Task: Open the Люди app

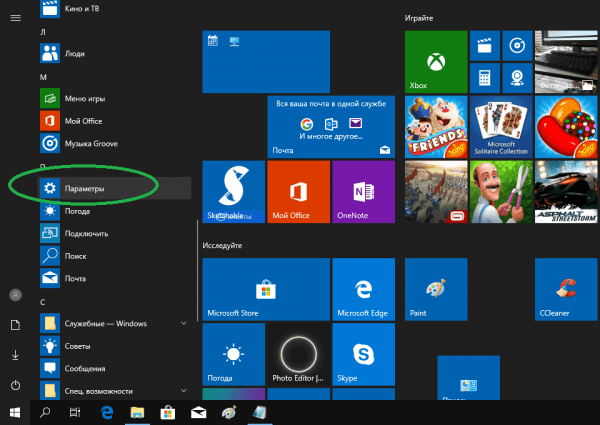Action: (x=115, y=54)
